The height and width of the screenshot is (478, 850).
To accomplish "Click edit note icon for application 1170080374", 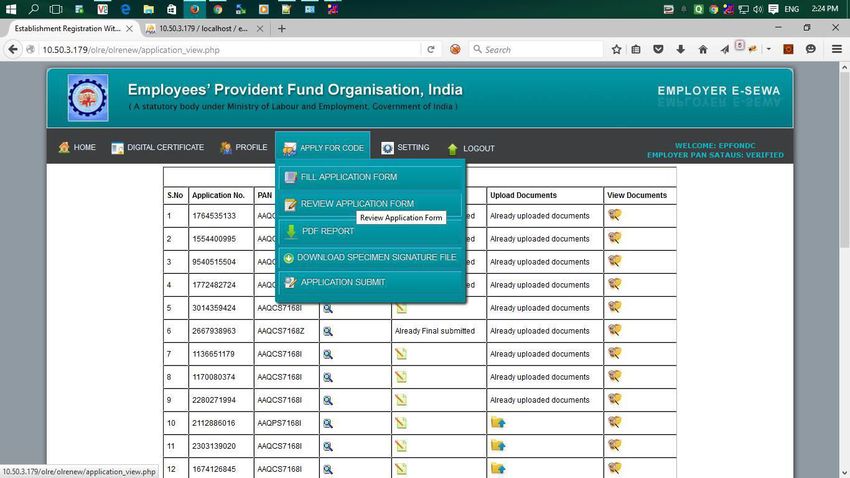I will 401,377.
